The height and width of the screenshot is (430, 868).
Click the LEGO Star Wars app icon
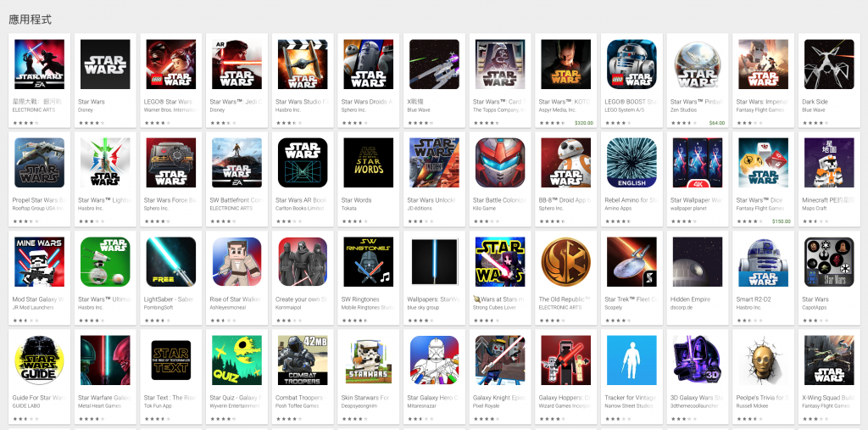click(x=171, y=64)
